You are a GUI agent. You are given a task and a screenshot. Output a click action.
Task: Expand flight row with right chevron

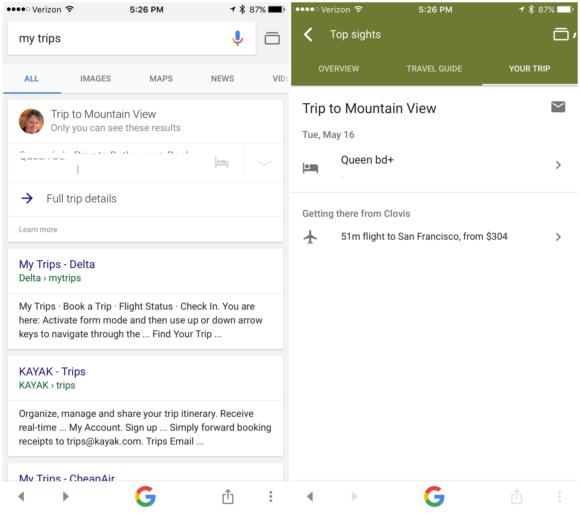[558, 237]
